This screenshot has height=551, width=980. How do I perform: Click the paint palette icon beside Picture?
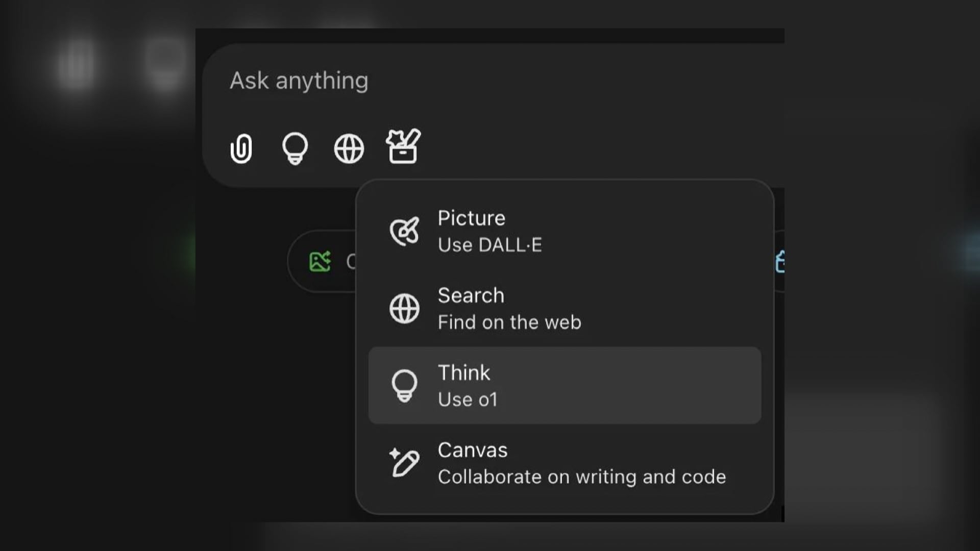pyautogui.click(x=404, y=231)
